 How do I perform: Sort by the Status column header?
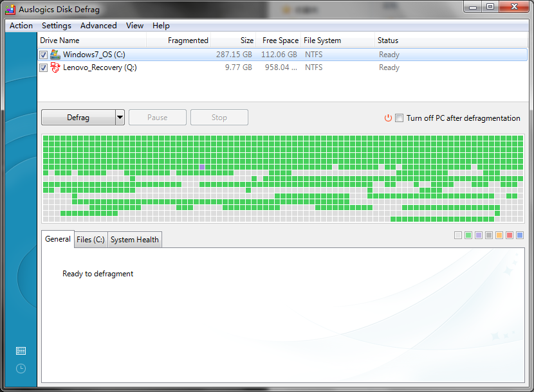coord(451,40)
